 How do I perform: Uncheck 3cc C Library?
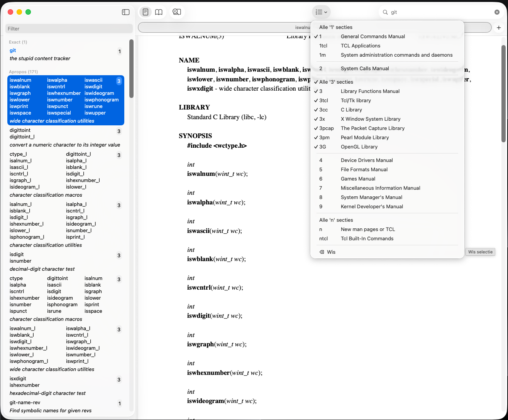click(387, 110)
